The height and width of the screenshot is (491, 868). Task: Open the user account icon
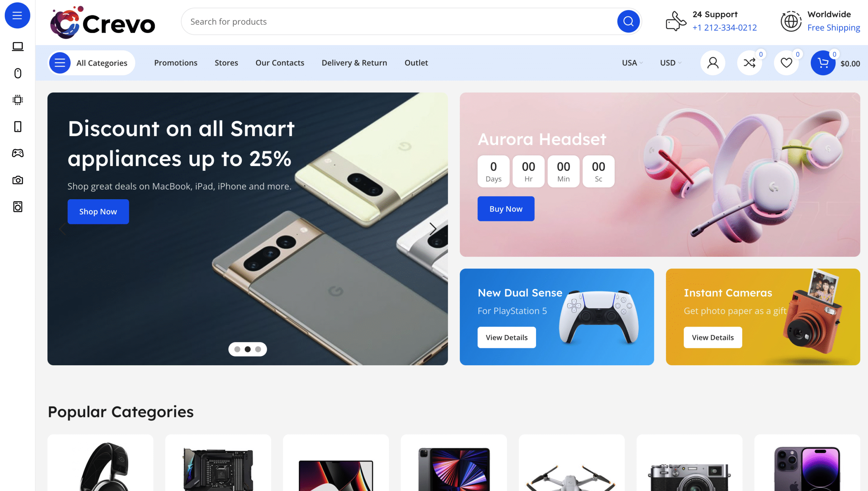click(713, 63)
